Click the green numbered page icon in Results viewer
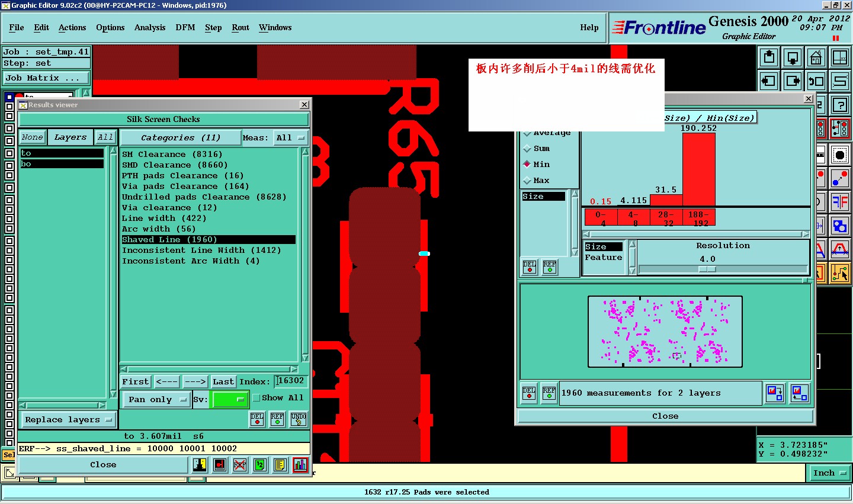 pyautogui.click(x=260, y=465)
